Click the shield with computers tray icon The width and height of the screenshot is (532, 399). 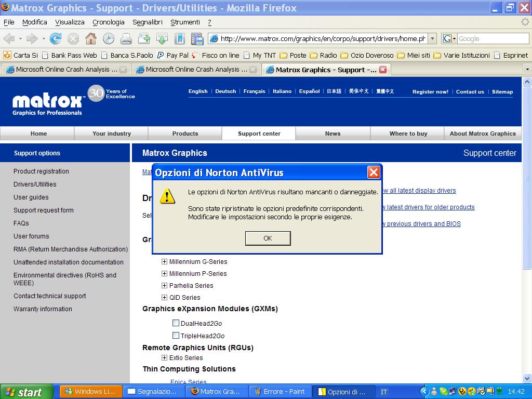[x=481, y=392]
